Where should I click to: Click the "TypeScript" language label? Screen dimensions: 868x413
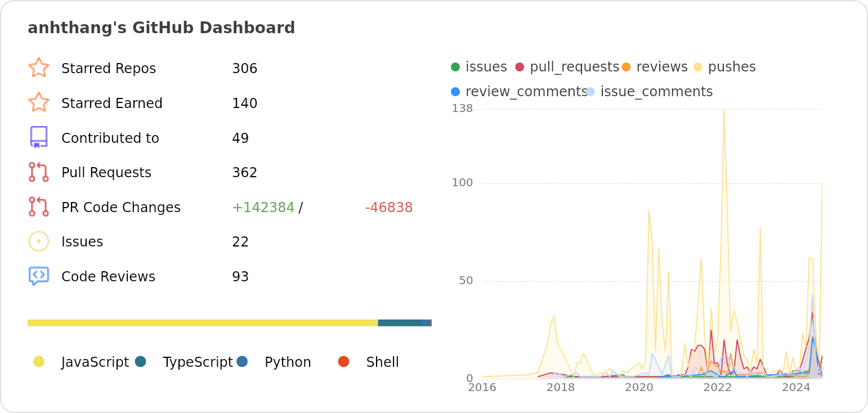(198, 362)
